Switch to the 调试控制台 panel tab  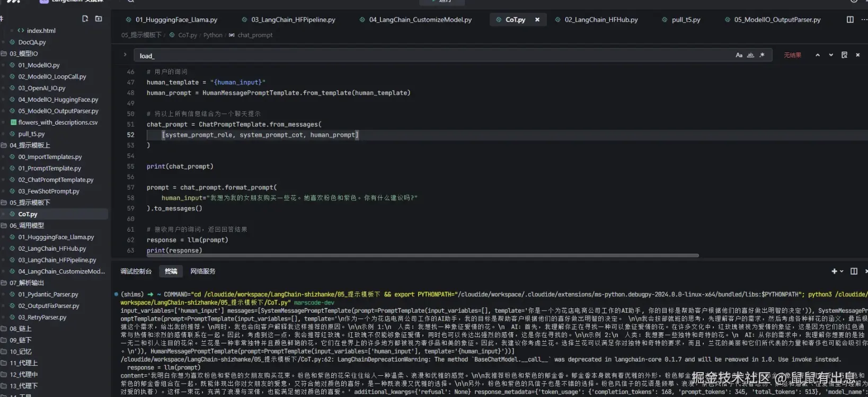[x=136, y=271]
